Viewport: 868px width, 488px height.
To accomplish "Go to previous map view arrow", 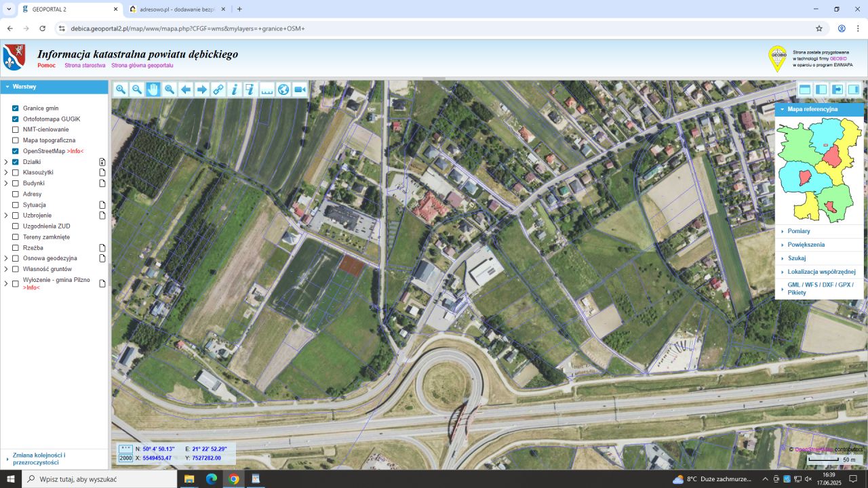I will 186,89.
